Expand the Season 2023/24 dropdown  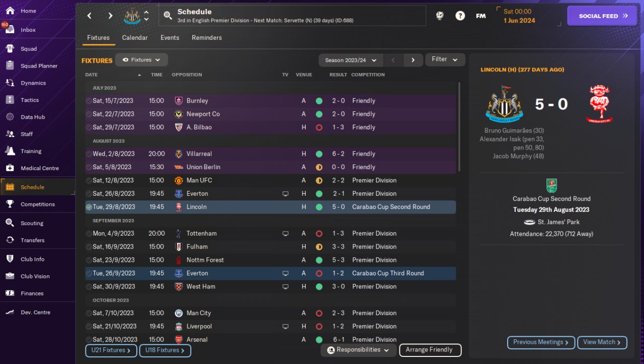pos(351,60)
